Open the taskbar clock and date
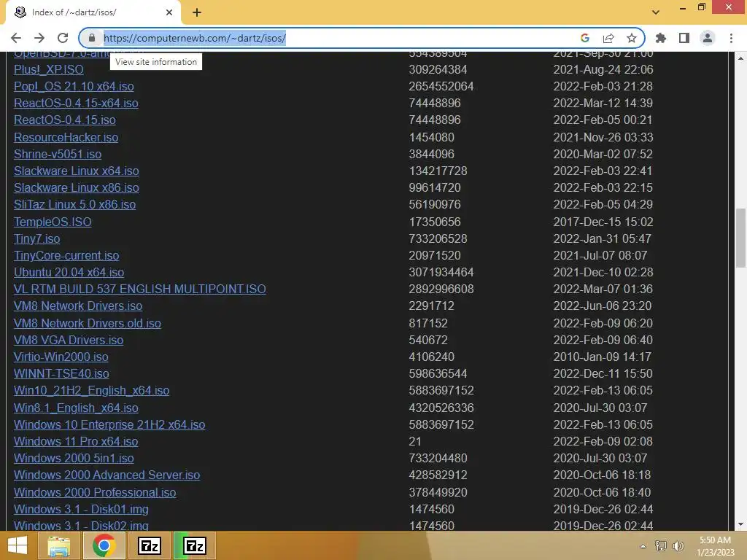 (x=716, y=546)
